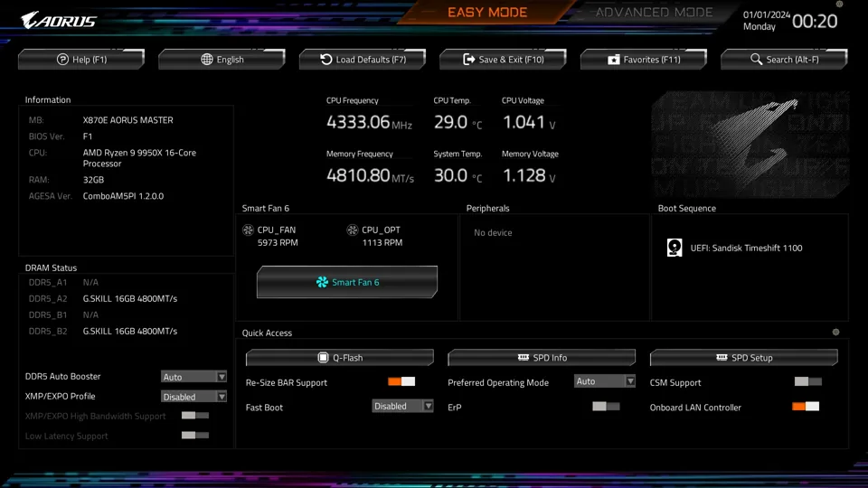Click the DDR5_A2 G.SKILL 16GB entry
The width and height of the screenshot is (868, 488).
click(x=130, y=298)
